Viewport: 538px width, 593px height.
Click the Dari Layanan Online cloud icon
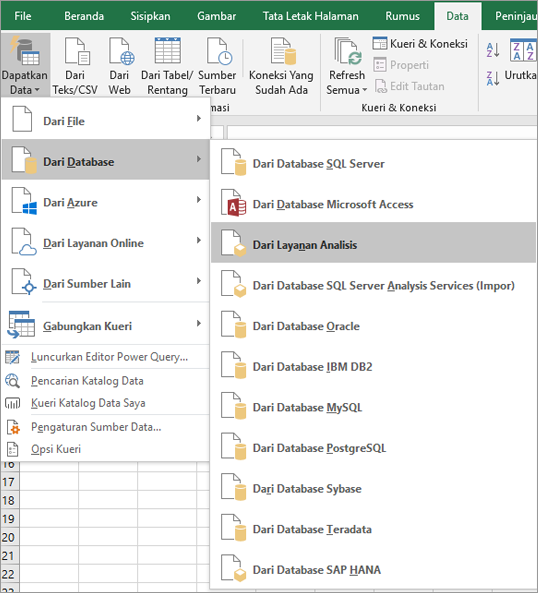(24, 242)
